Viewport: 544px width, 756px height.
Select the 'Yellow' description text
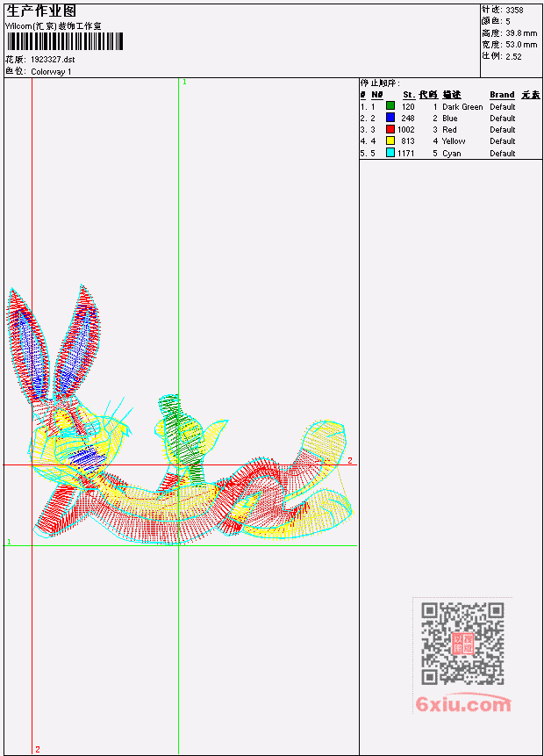click(454, 141)
